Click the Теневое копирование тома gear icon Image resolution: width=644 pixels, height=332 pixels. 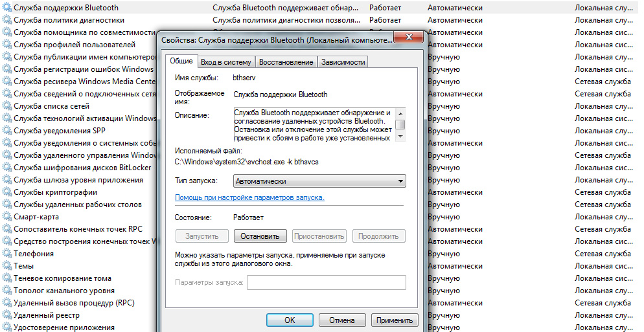coord(7,278)
